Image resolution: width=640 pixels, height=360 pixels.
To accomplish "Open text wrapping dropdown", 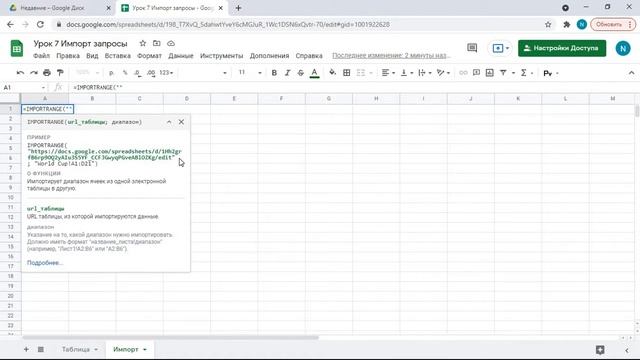I will (x=424, y=73).
